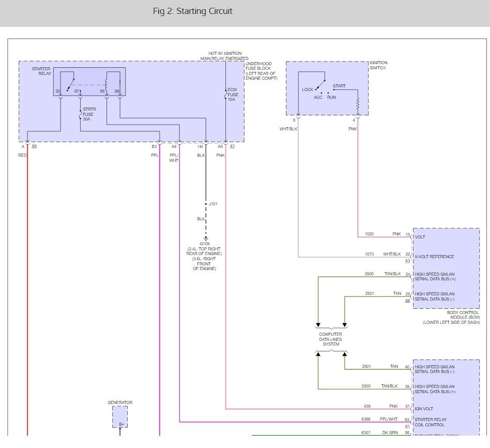The image size is (490, 448).
Task: Click the Computer Data Lines System text
Action: (331, 339)
